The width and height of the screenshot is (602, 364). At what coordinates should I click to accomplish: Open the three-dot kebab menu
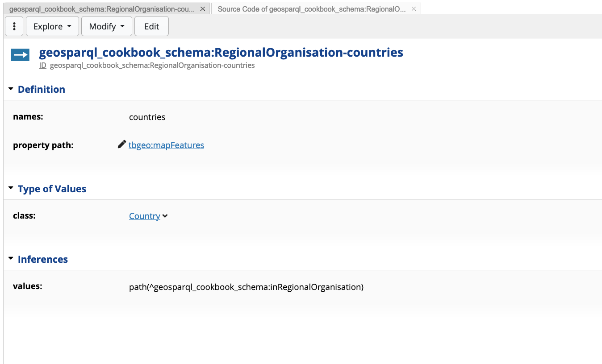point(14,26)
